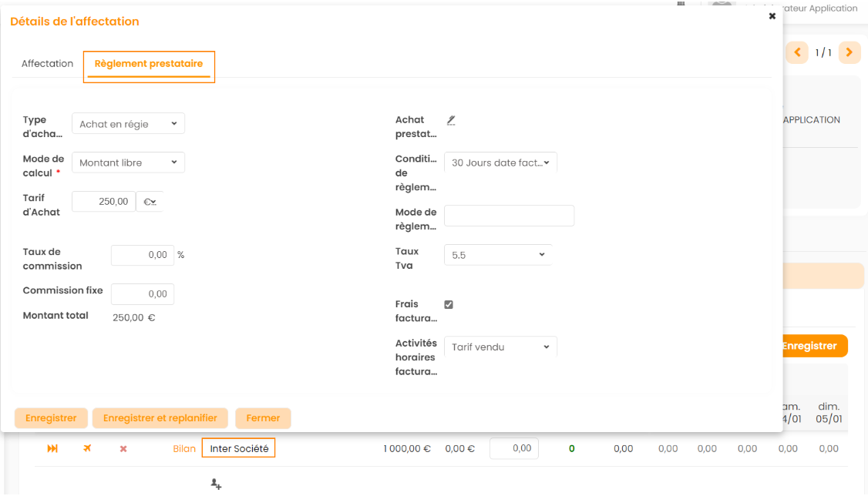Click the Fermer button
This screenshot has height=496, width=868.
(x=263, y=418)
